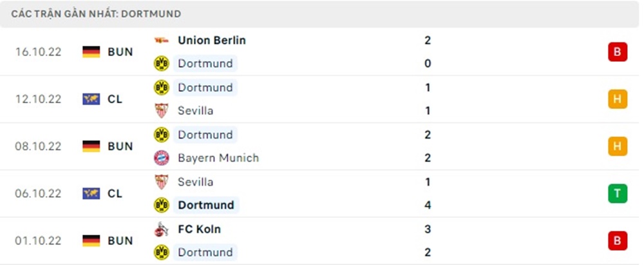Click red B badge for FC Koln match
This screenshot has width=644, height=265.
click(617, 240)
